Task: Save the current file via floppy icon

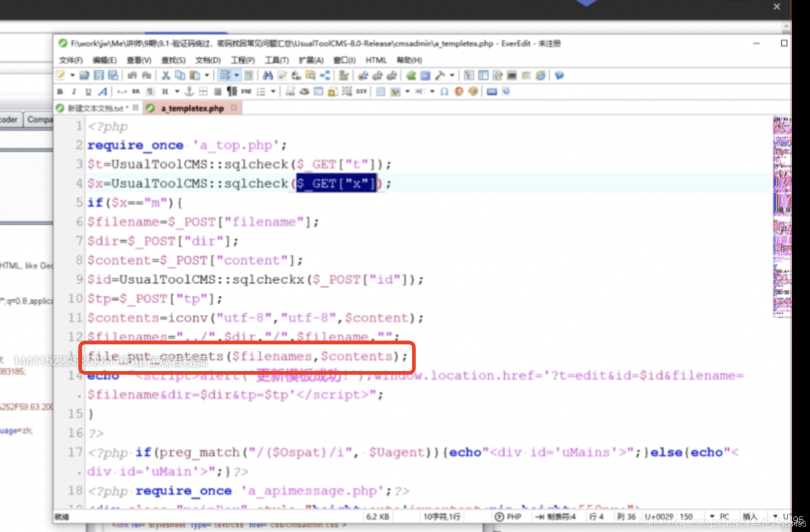Action: coord(99,75)
